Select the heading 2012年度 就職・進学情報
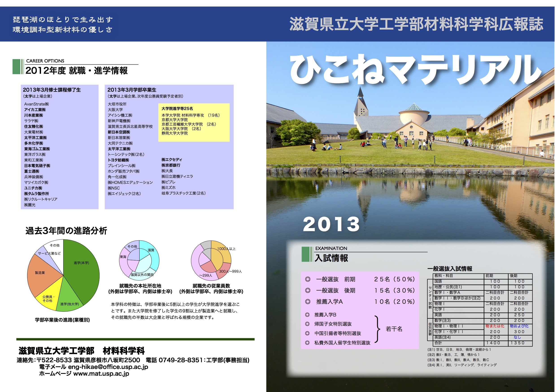Viewport: 555px width, 392px height. pyautogui.click(x=76, y=71)
